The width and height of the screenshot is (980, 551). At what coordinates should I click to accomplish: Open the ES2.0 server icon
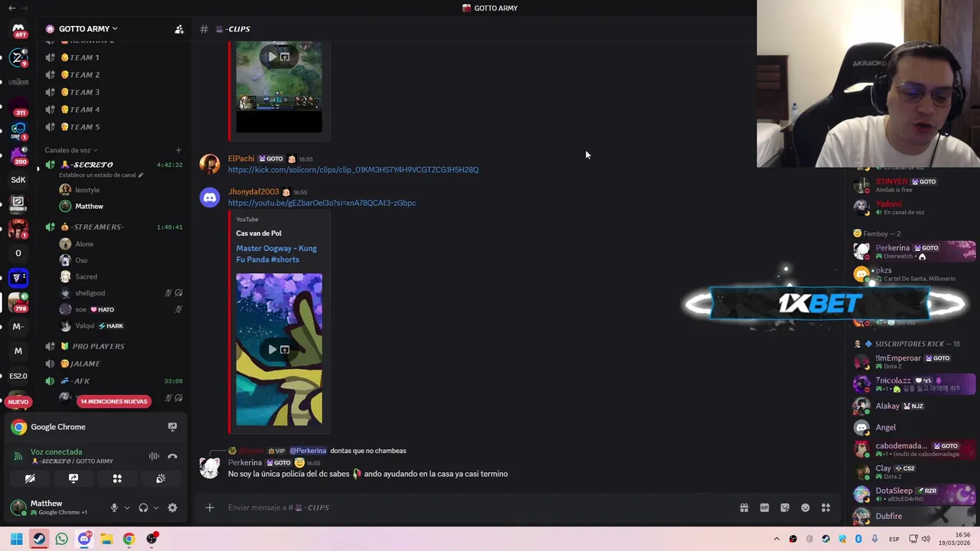pos(18,376)
